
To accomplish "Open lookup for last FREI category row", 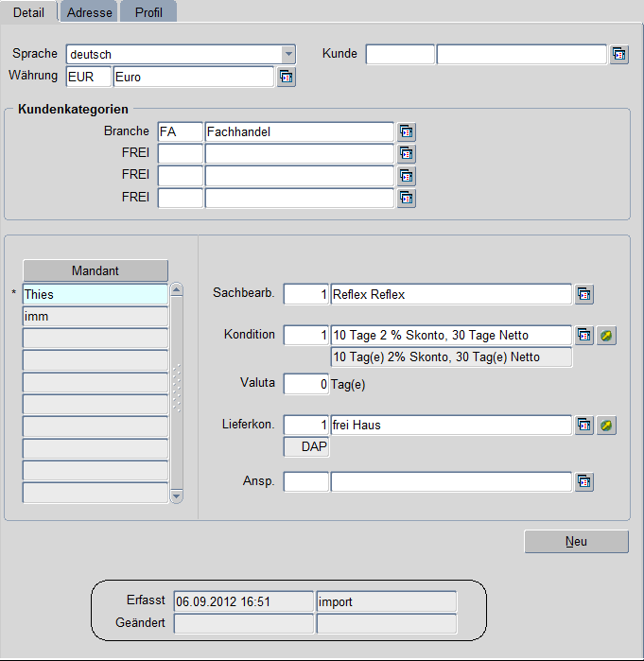I will [407, 199].
